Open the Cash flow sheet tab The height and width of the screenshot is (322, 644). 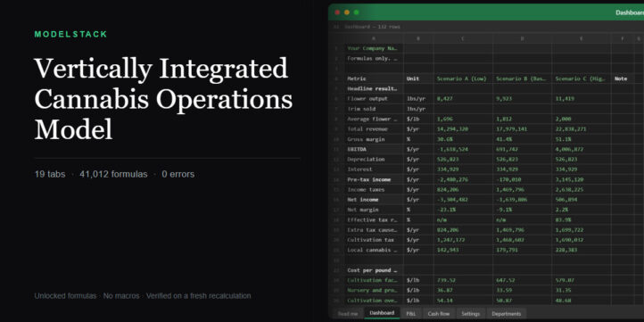pos(439,314)
